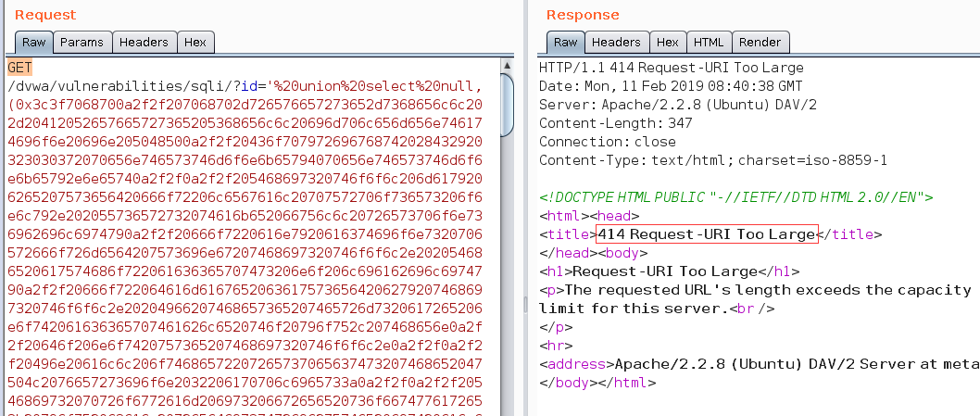980x416 pixels.
Task: Switch to the Response Raw tab
Action: [566, 43]
